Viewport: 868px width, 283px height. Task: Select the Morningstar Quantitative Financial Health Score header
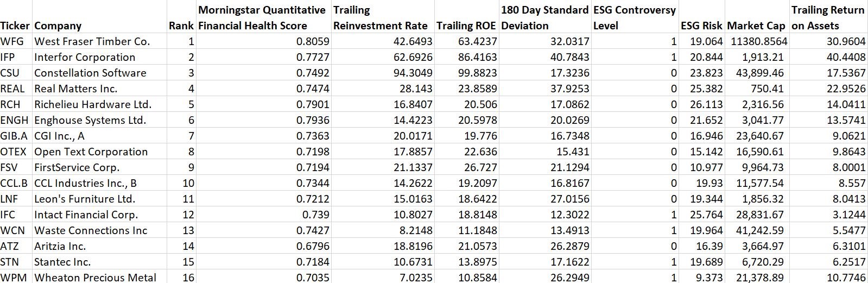262,17
